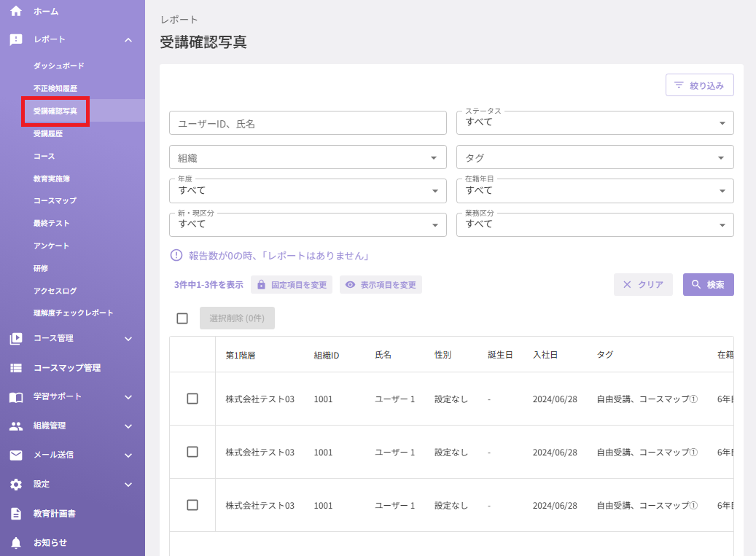Click the お知らせ bell icon
756x556 pixels.
point(16,543)
